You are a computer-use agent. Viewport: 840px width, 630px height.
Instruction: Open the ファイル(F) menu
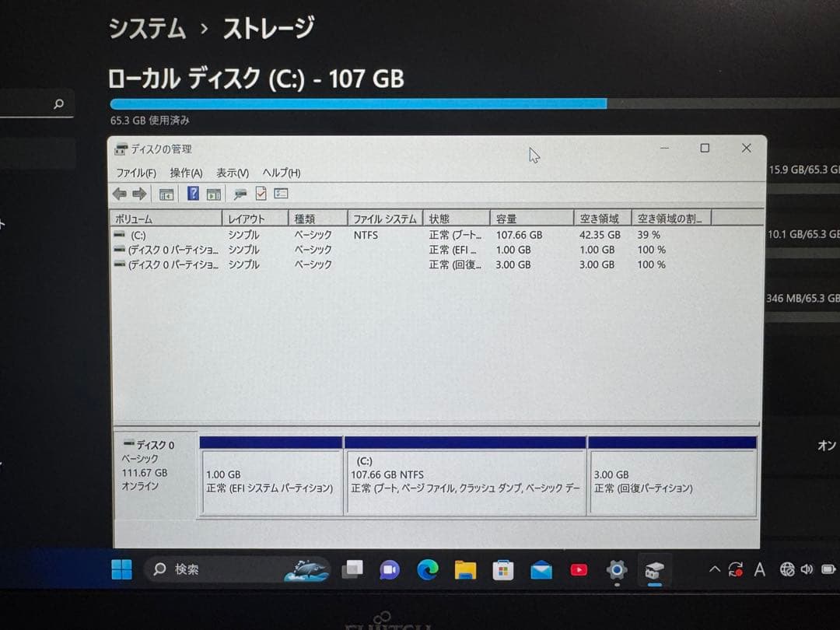click(138, 173)
